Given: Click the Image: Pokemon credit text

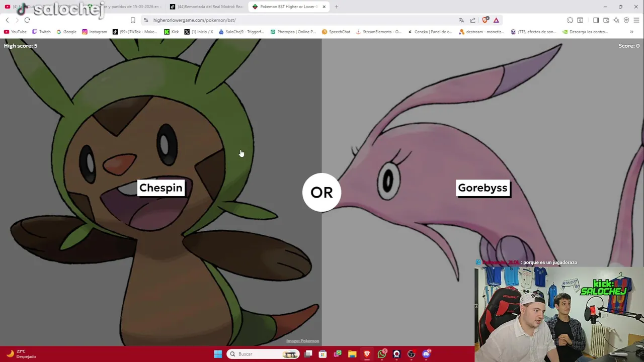Looking at the screenshot, I should [302, 341].
